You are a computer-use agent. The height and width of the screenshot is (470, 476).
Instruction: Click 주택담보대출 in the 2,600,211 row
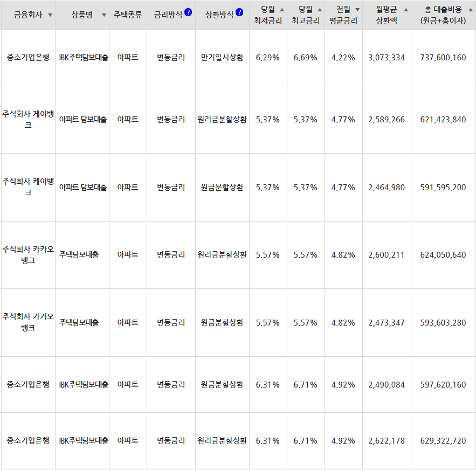coord(79,254)
